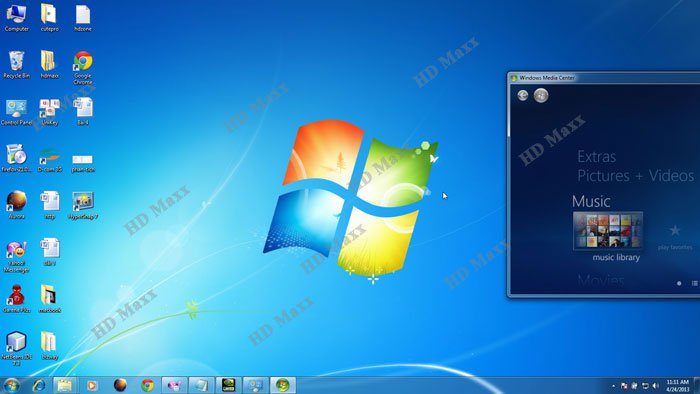Launch Internet Explorer from the taskbar
Viewport: 700px width, 394px height.
tap(39, 385)
